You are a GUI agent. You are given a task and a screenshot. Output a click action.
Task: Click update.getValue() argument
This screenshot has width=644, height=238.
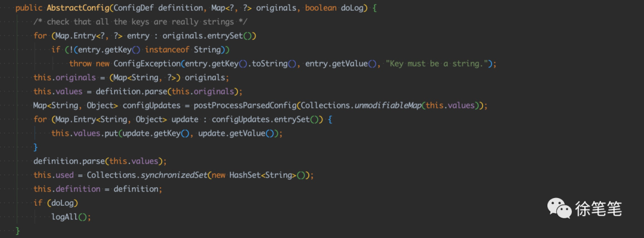[236, 133]
